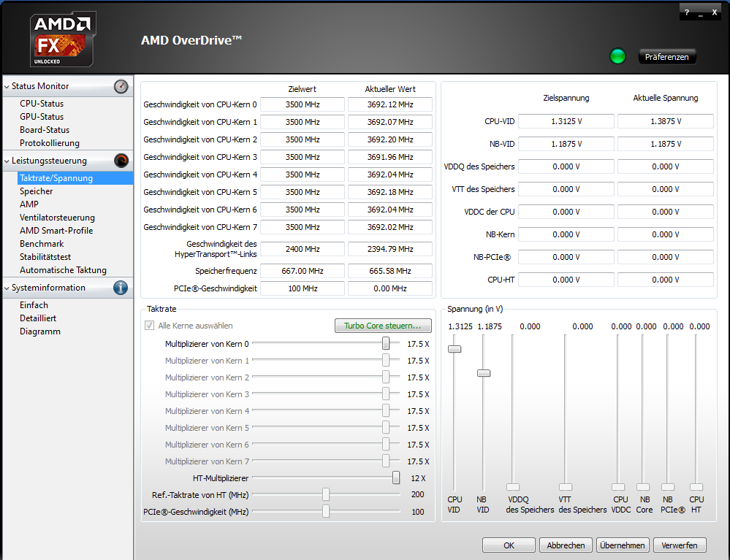
Task: Click CPU-Kern 3 Aktueller Wert field
Action: click(x=390, y=157)
